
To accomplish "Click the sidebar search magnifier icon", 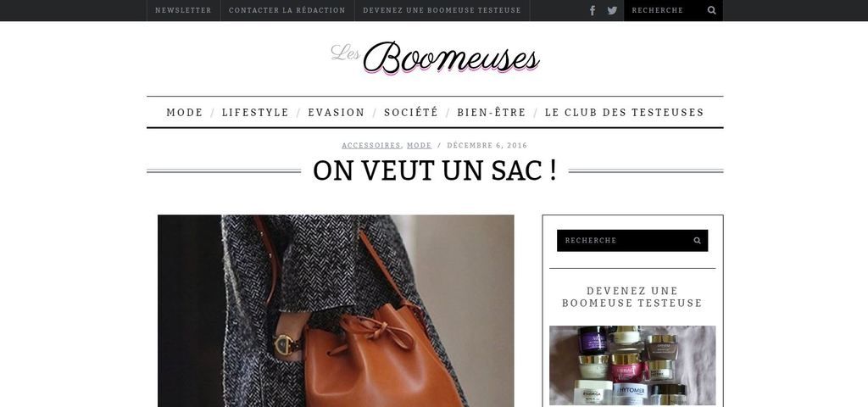I will pyautogui.click(x=697, y=240).
